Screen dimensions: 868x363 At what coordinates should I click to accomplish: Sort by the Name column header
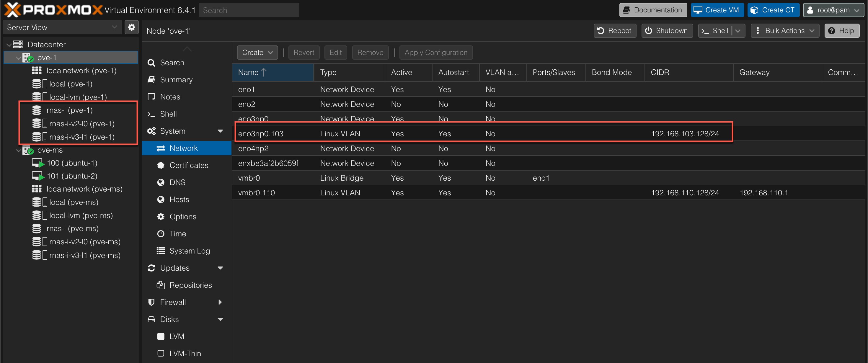[273, 72]
